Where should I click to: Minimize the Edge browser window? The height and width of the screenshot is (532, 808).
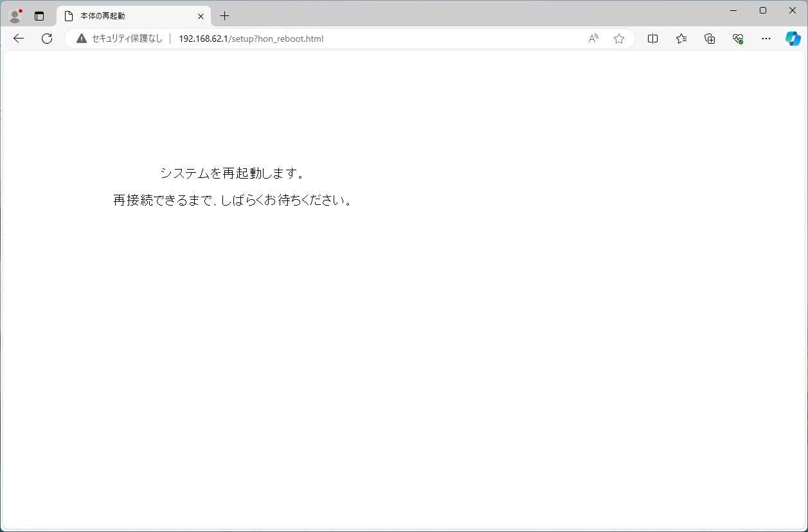click(733, 10)
